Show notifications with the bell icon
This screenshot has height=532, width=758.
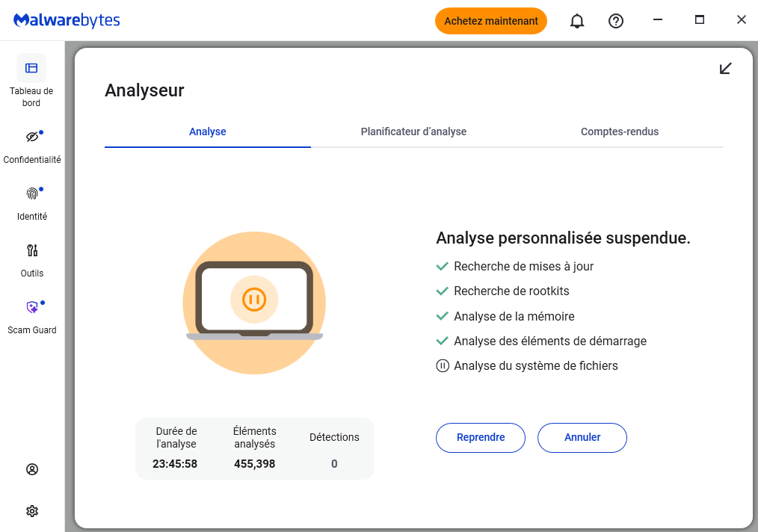(x=576, y=21)
